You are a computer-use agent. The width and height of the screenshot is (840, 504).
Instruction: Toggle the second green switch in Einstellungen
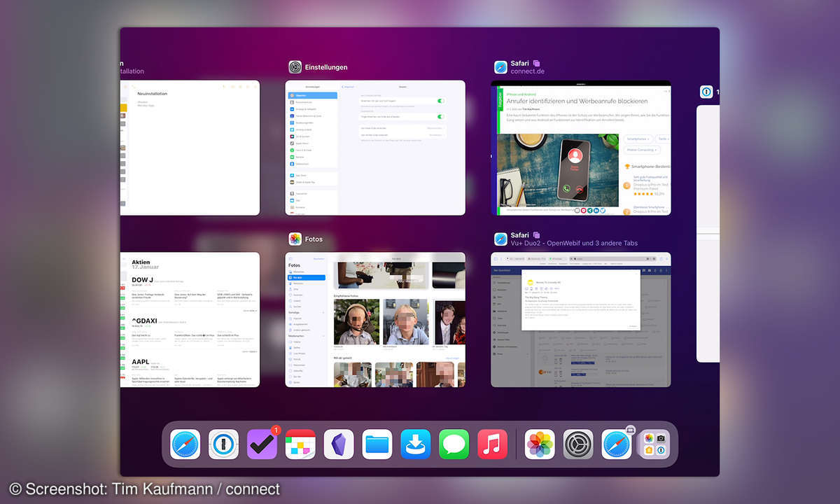click(x=440, y=116)
